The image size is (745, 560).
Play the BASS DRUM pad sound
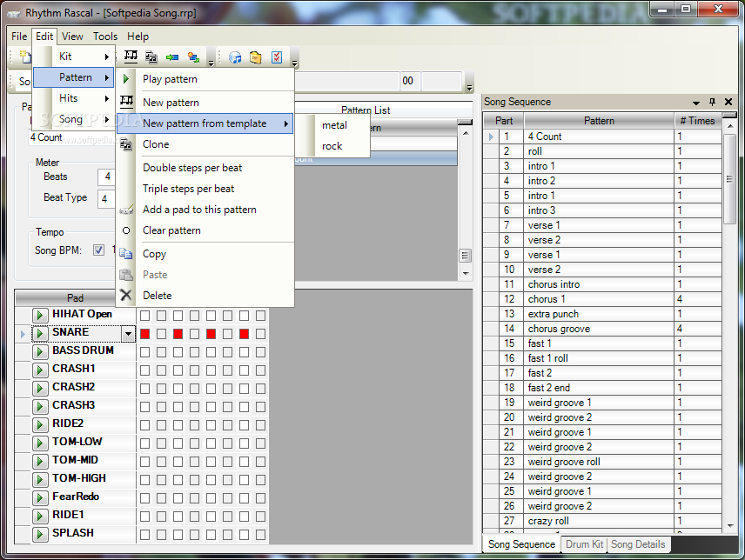(x=40, y=351)
